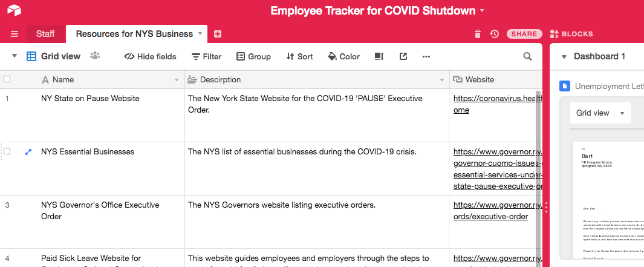
Task: Select the Resources for NYS Business tab
Action: (x=134, y=34)
